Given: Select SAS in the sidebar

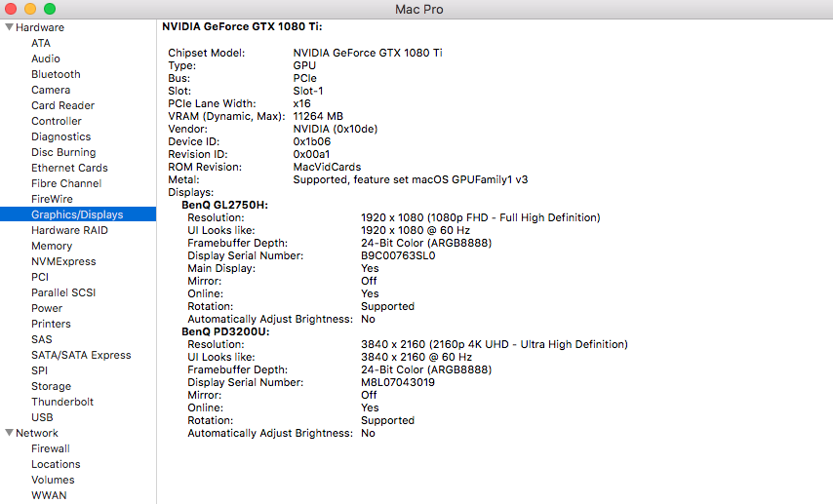Looking at the screenshot, I should pos(41,339).
